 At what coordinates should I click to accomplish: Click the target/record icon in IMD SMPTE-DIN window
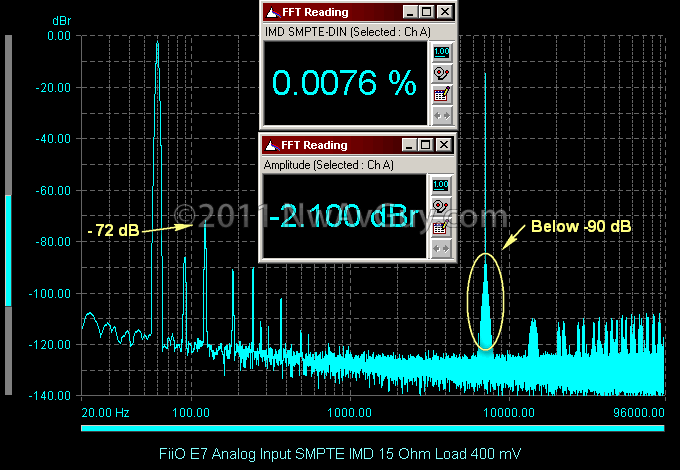click(x=442, y=73)
